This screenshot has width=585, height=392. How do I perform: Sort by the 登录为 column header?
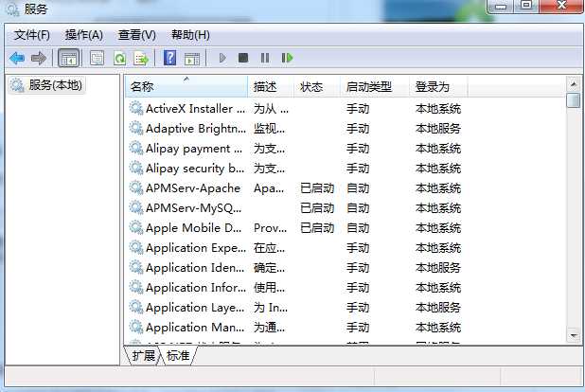[438, 86]
